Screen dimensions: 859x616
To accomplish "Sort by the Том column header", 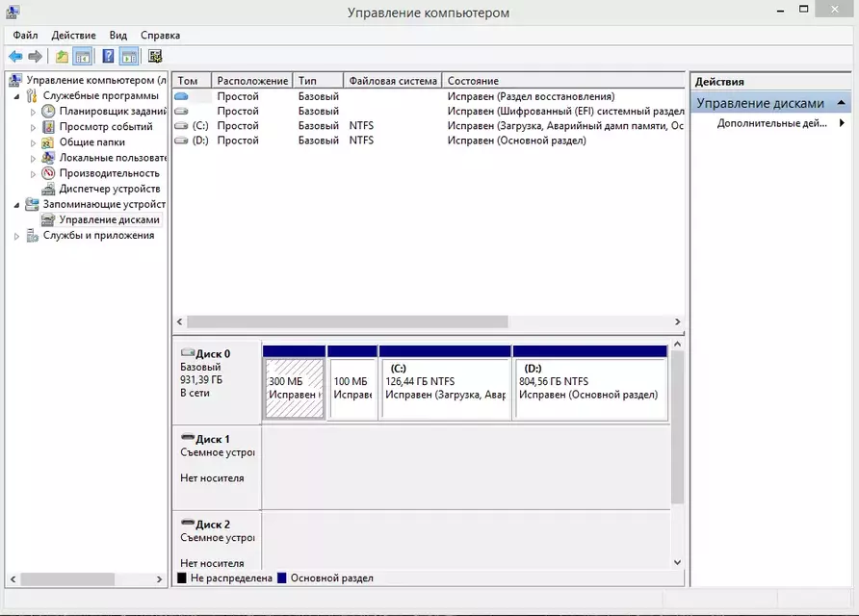I will [x=192, y=81].
